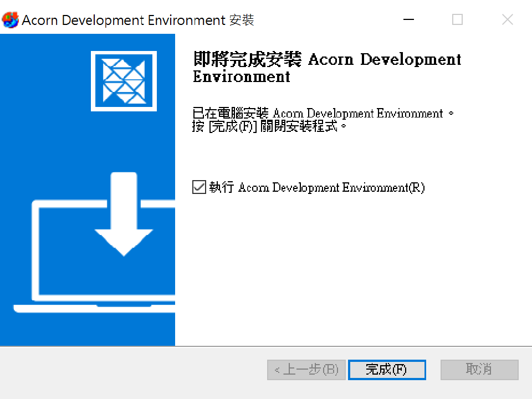
Task: Click the 已在電腦安裝 description line
Action: (x=321, y=114)
